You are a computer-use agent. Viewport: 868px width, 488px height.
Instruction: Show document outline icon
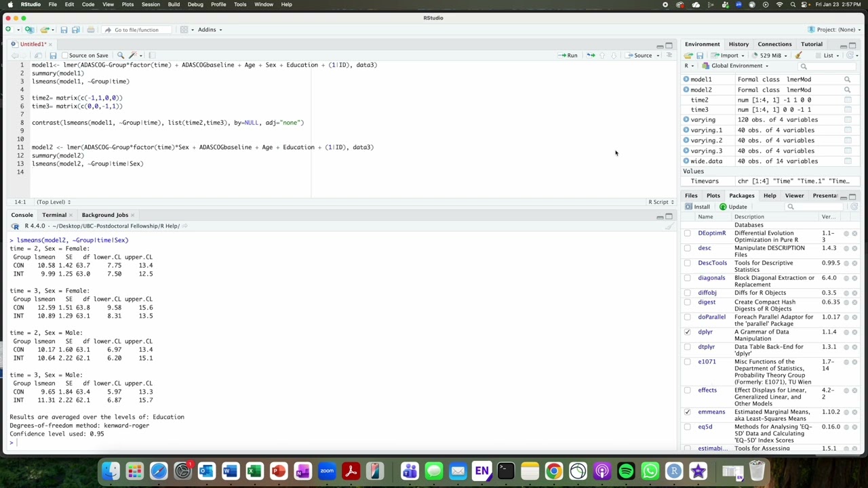pos(669,56)
